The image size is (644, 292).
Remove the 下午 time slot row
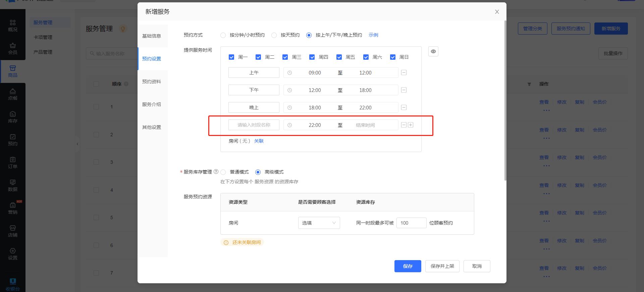(x=404, y=90)
